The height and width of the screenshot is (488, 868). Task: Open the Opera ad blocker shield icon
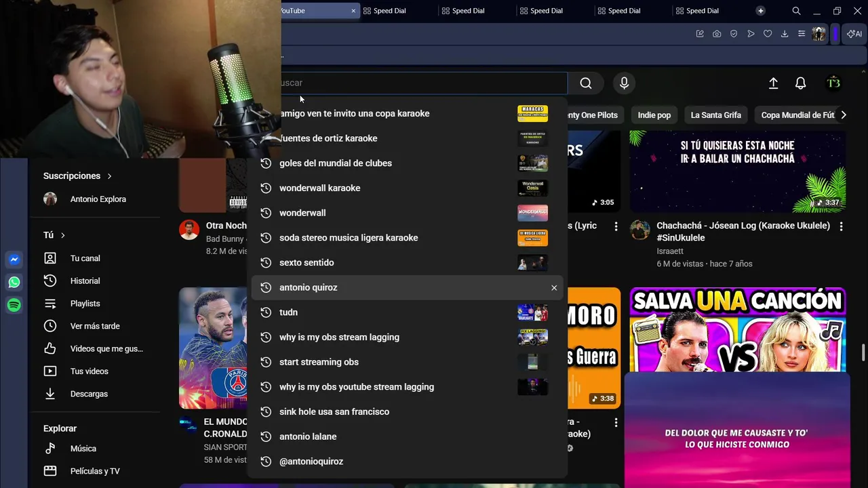(x=734, y=34)
